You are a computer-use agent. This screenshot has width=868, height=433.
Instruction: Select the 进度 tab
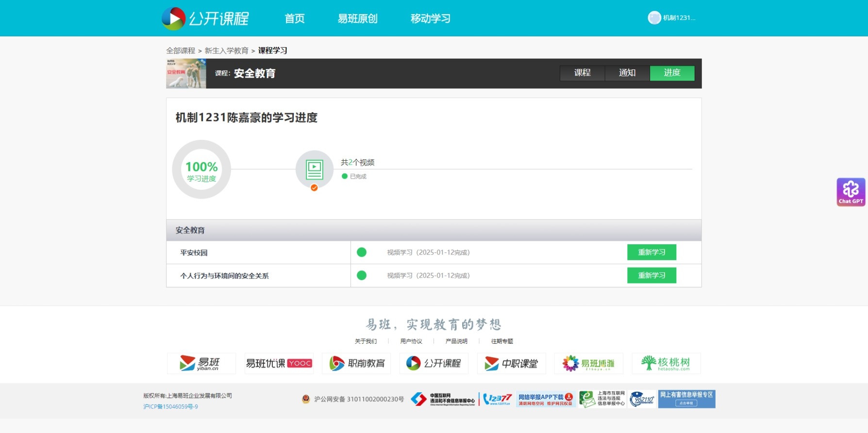coord(672,73)
